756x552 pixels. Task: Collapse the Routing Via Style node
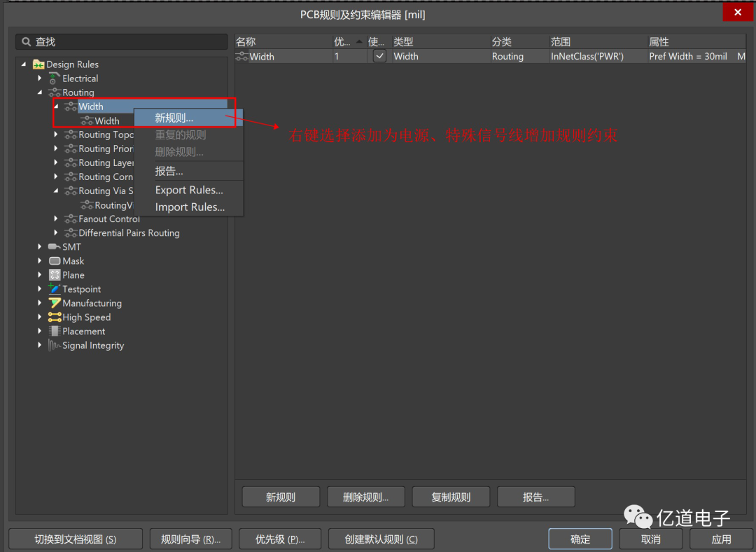[x=56, y=191]
